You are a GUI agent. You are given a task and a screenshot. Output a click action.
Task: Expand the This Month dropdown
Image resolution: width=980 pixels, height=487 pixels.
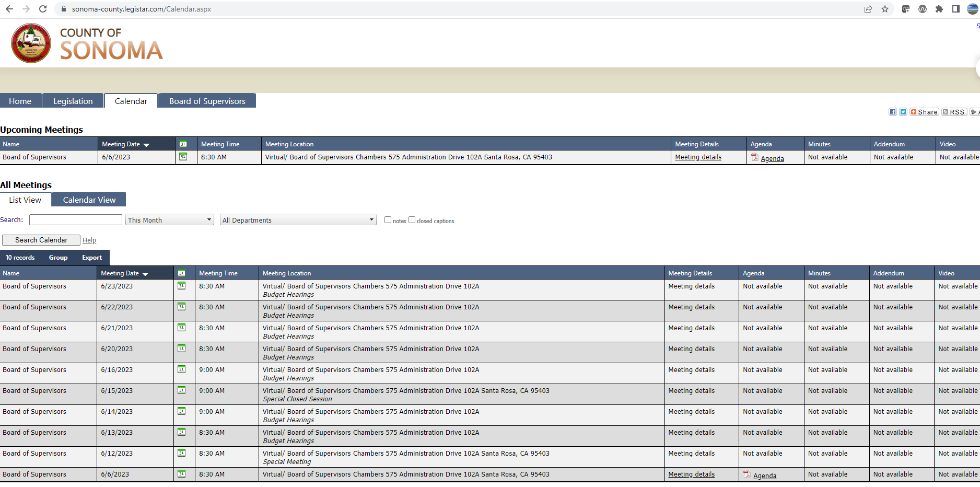pyautogui.click(x=170, y=220)
